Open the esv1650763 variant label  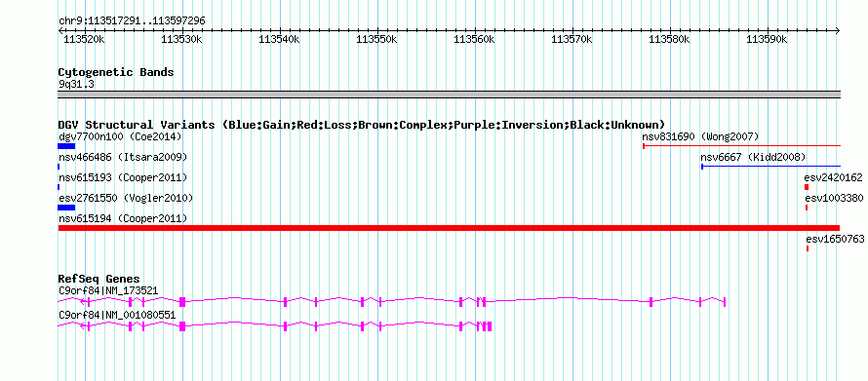[835, 240]
